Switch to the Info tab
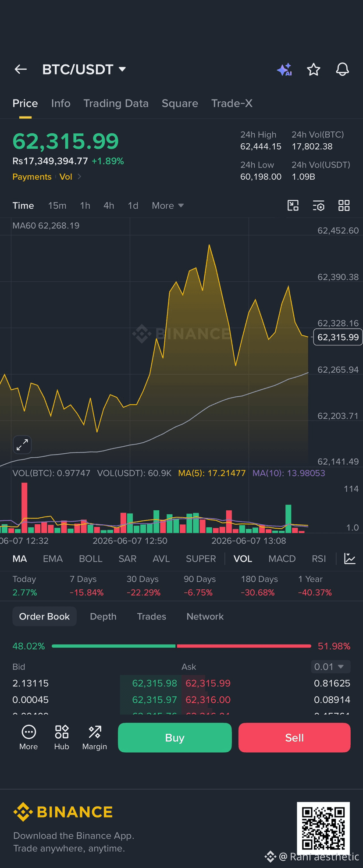Image resolution: width=363 pixels, height=868 pixels. 60,103
